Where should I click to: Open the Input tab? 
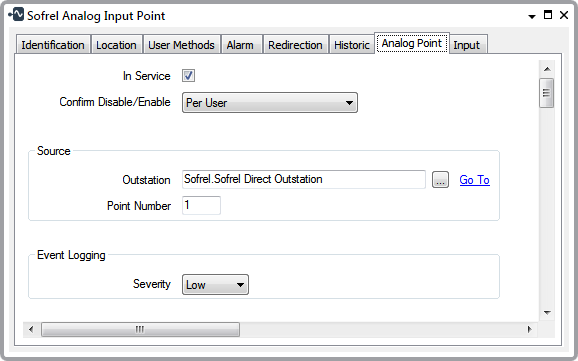coord(467,45)
